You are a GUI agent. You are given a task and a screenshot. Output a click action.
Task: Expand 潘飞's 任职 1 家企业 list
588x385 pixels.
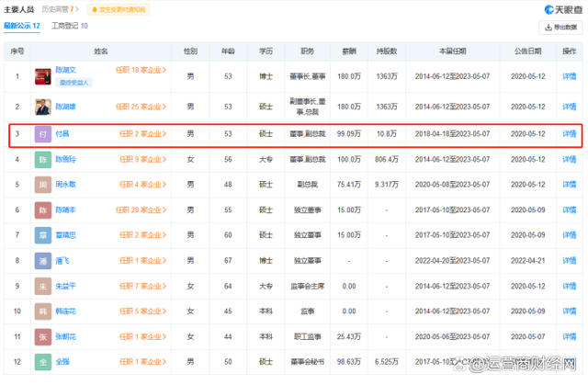pyautogui.click(x=143, y=261)
